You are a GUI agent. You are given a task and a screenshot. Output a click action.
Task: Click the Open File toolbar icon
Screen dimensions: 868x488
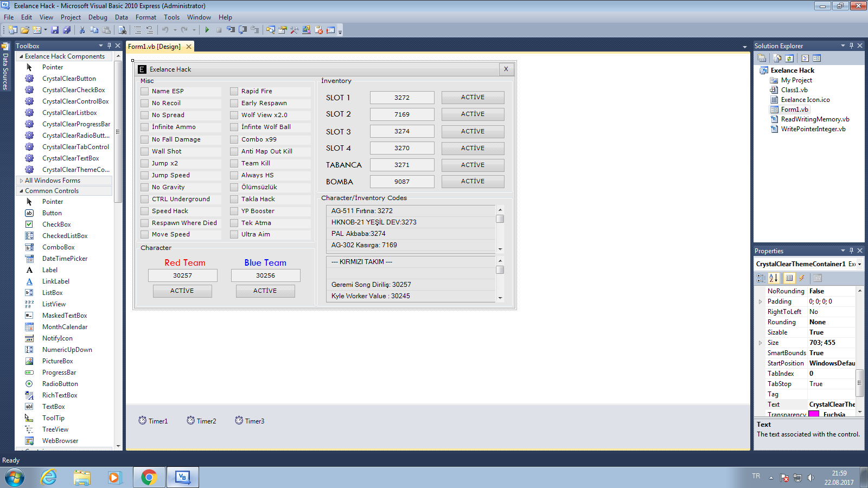[x=25, y=30]
